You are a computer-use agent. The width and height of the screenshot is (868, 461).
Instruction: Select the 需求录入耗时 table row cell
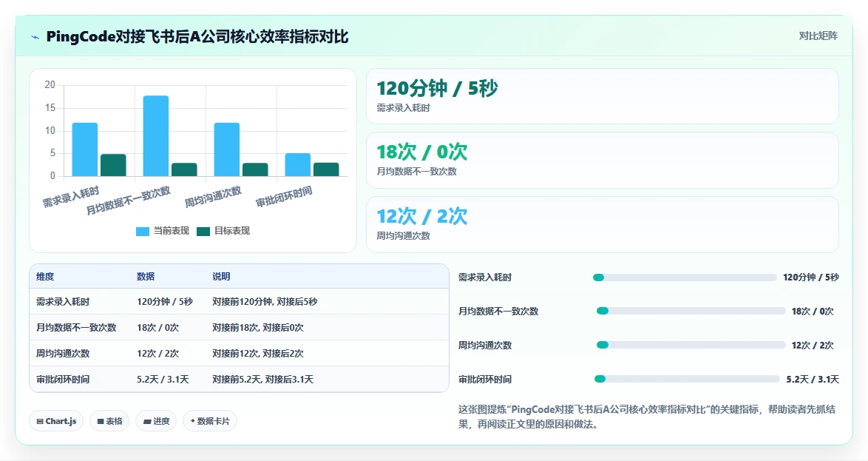click(x=63, y=302)
